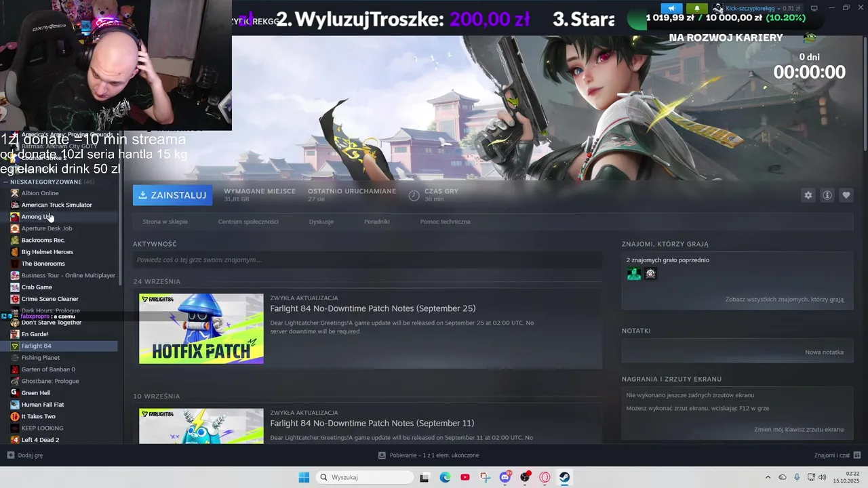The width and height of the screenshot is (868, 488).
Task: Click the activity comment input field
Action: coord(368,260)
